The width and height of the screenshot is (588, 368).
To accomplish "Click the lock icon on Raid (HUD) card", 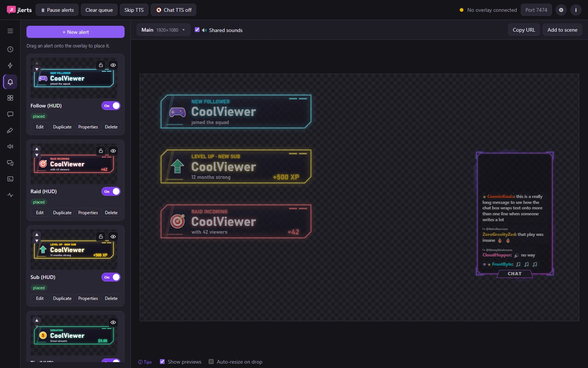I will click(101, 151).
